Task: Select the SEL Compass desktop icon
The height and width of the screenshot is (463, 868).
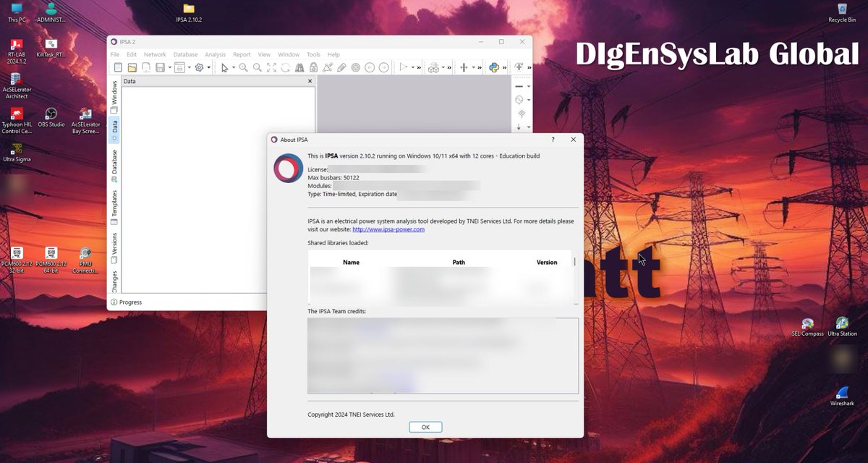Action: coord(807,327)
